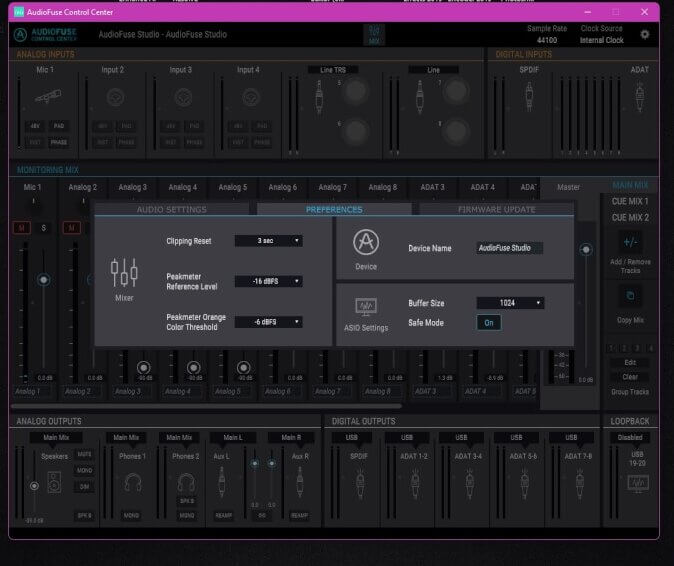This screenshot has height=566, width=674.
Task: Select the CUE MIX 2 tab
Action: pos(630,218)
